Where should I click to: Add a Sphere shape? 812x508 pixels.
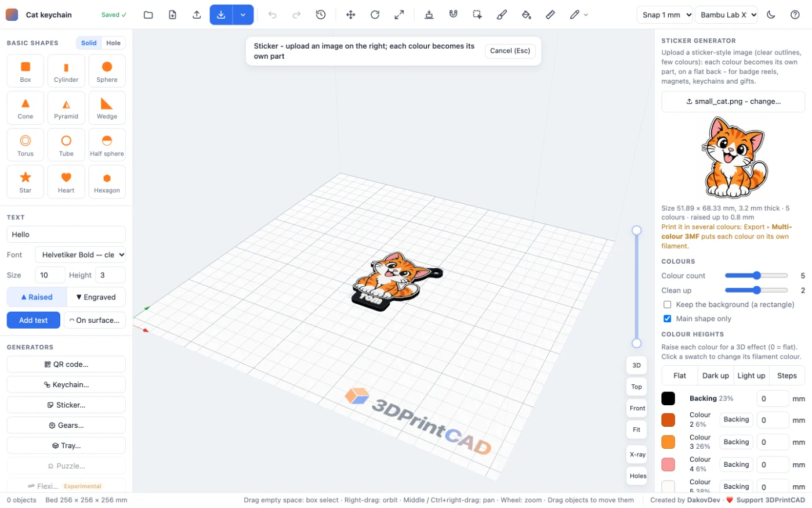tap(107, 71)
